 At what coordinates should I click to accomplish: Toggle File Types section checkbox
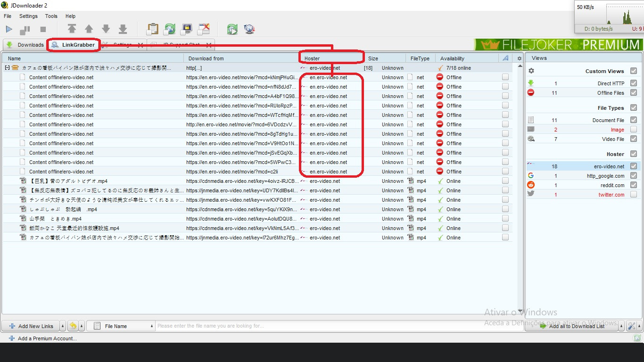(x=634, y=107)
